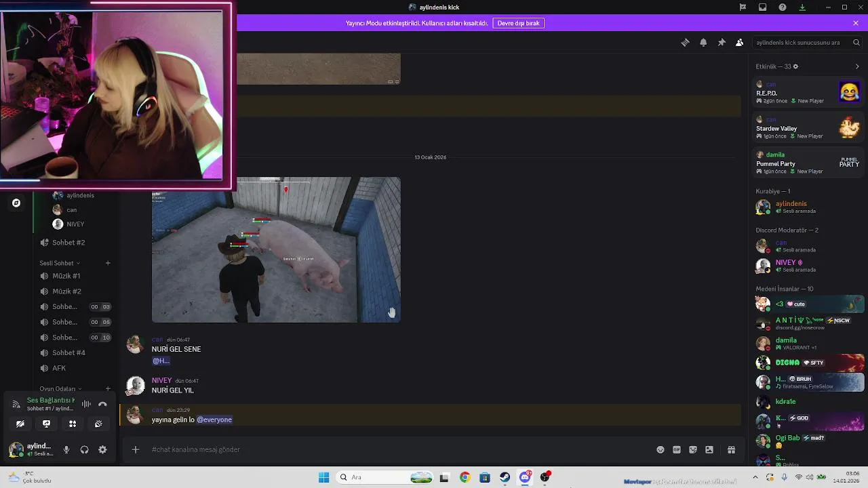Open voice connection signal info icon
868x488 pixels.
(x=16, y=404)
